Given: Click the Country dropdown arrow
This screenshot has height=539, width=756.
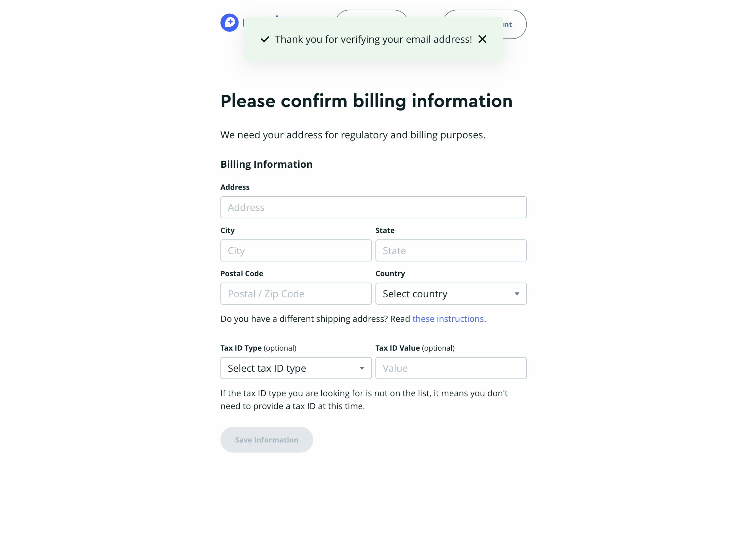Looking at the screenshot, I should point(517,294).
